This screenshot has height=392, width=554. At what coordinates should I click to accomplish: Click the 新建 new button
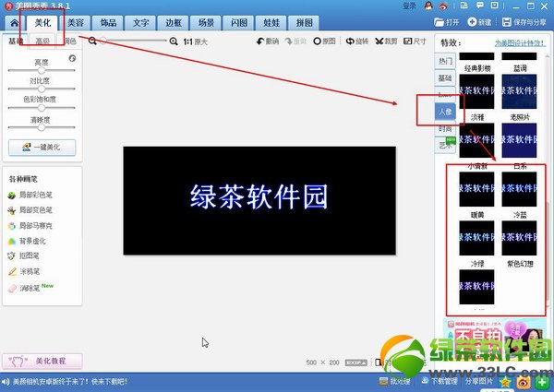coord(479,22)
